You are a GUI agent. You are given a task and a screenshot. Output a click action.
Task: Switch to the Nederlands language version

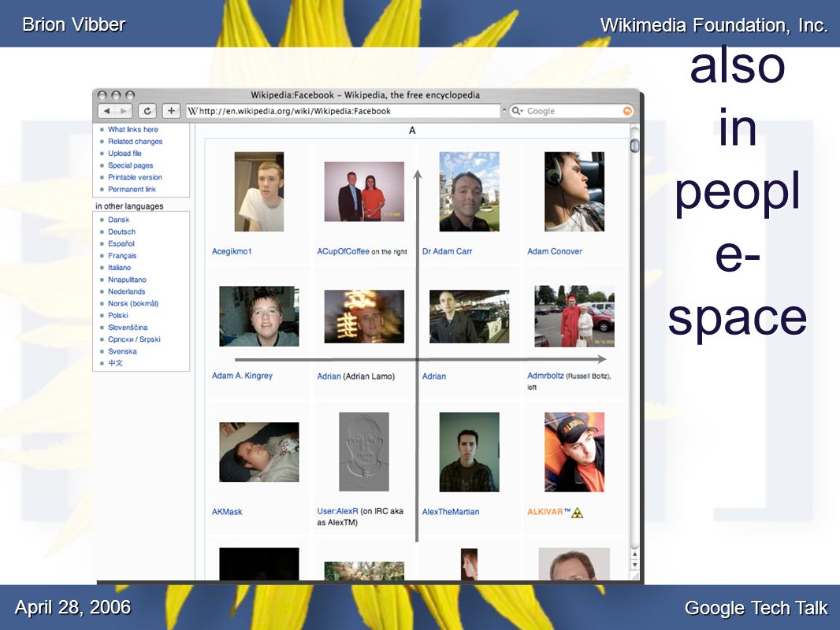pyautogui.click(x=126, y=291)
